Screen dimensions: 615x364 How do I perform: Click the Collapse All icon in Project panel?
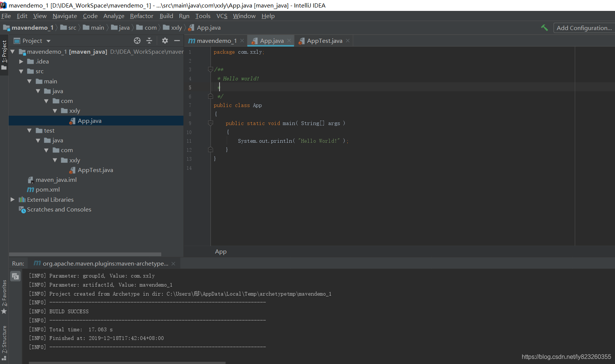coord(149,41)
